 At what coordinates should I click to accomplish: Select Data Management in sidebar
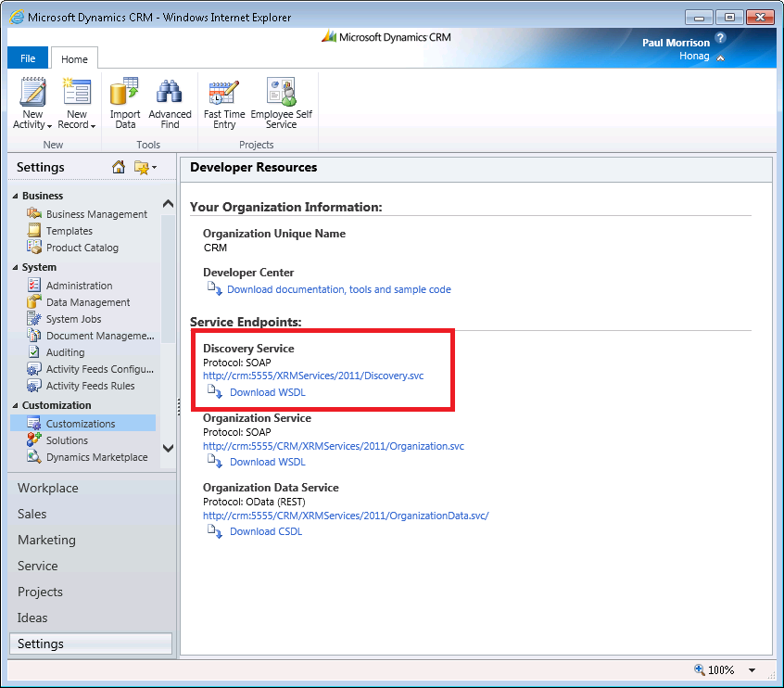point(88,302)
